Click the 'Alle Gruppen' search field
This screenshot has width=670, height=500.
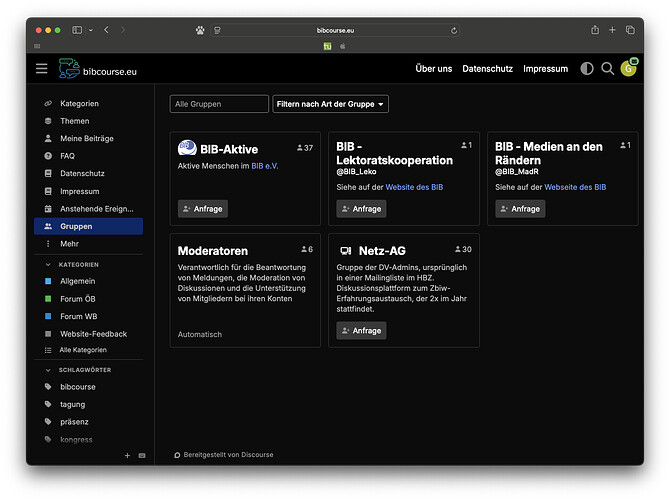pyautogui.click(x=218, y=104)
